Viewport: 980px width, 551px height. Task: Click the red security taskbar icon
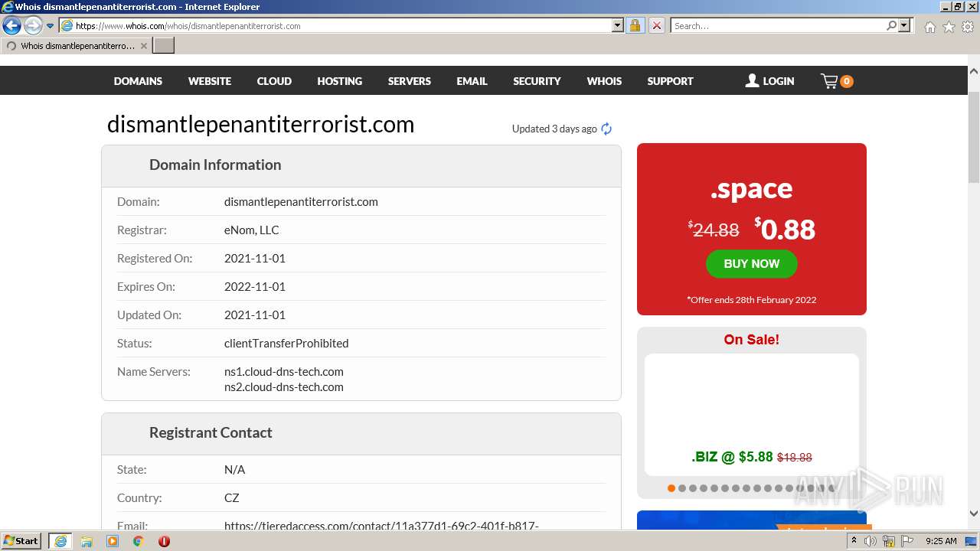coord(164,541)
